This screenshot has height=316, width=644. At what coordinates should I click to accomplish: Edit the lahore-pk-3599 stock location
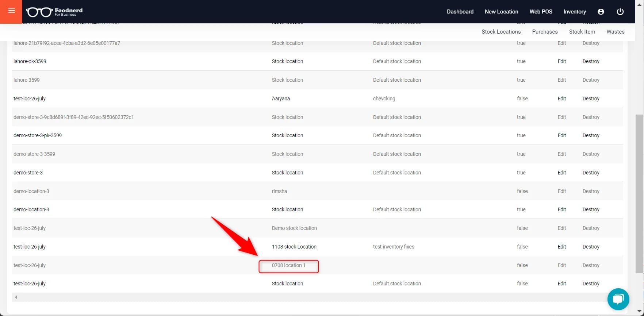[561, 61]
